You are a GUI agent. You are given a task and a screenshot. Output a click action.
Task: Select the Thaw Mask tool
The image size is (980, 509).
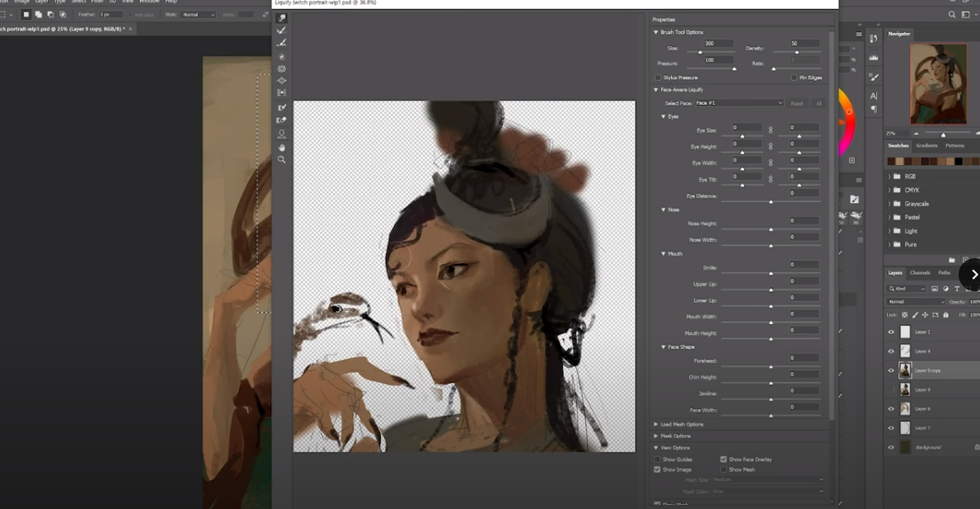282,120
